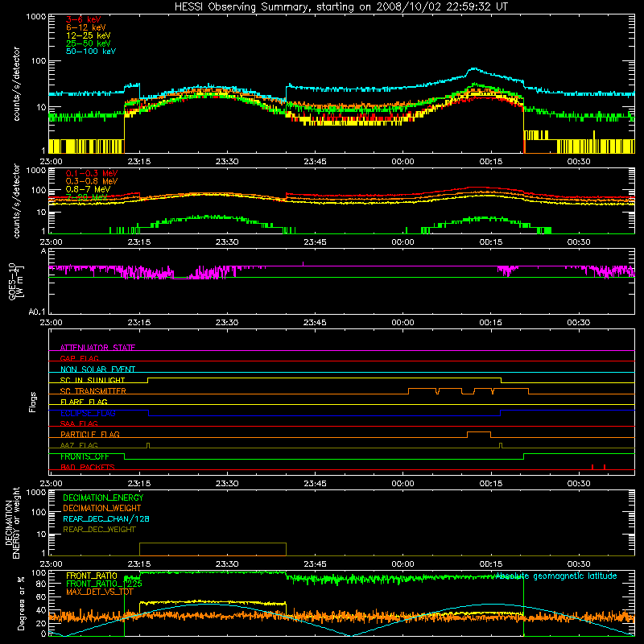Viewport: 644px width, 644px height.
Task: Click the 0.1-0.3 MeV legend entry
Action: click(92, 173)
